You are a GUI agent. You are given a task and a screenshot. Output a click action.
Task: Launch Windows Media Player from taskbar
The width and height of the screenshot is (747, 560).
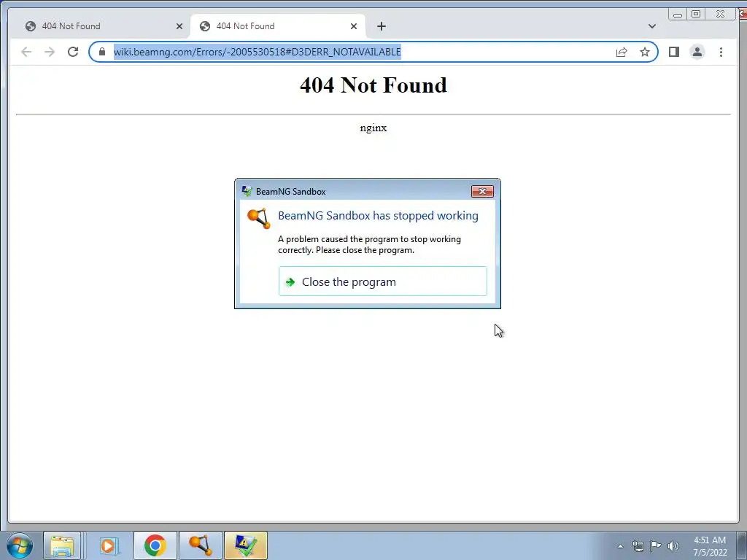[x=109, y=545]
